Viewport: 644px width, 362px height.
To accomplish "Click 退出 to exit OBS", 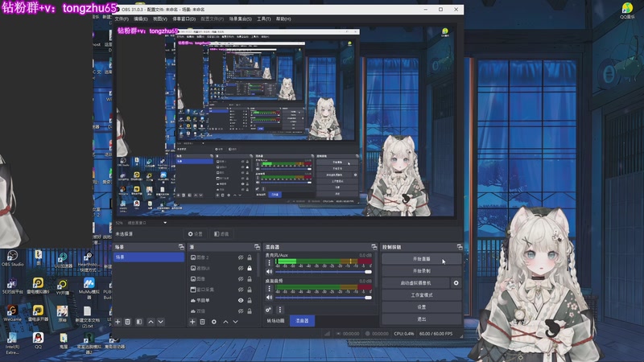I will pyautogui.click(x=421, y=319).
